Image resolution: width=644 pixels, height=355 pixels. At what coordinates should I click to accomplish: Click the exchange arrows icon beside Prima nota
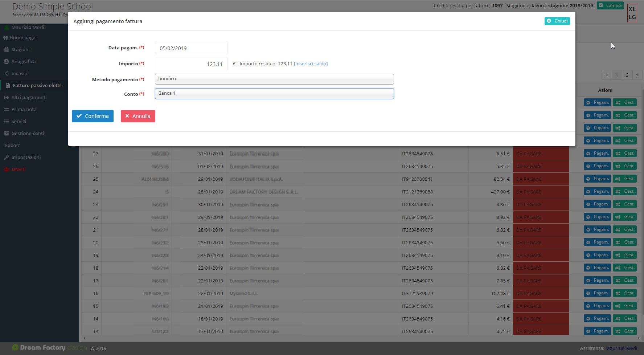tap(6, 109)
